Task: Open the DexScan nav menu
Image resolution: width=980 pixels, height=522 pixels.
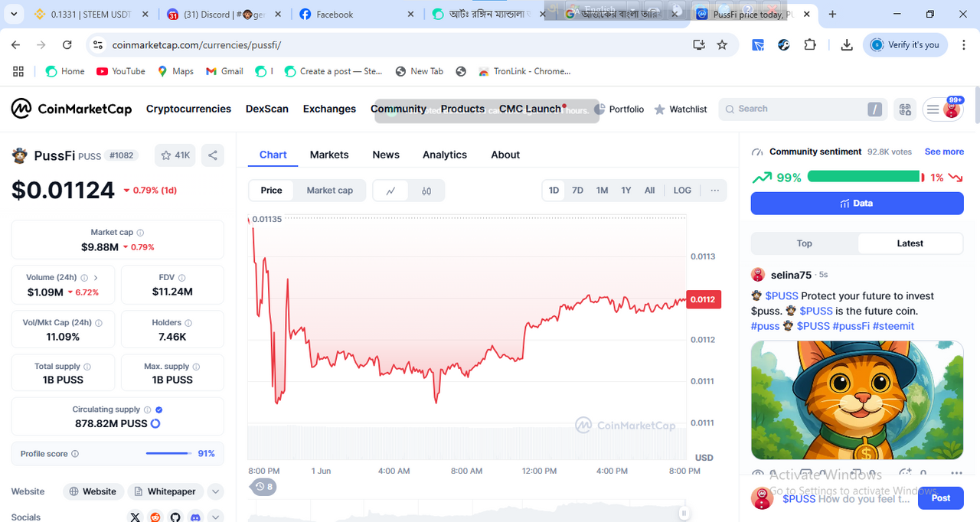Action: (x=267, y=109)
